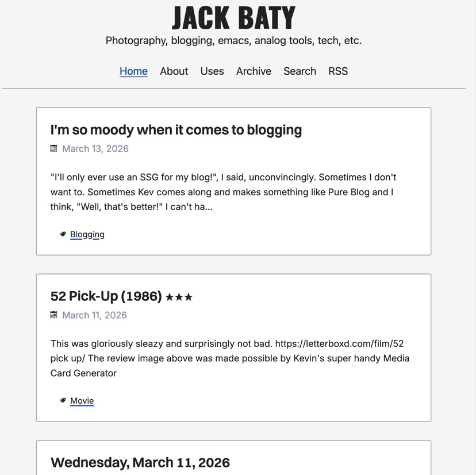Viewport: 476px width, 475px height.
Task: Open the Wednesday, March 11, 2026 post
Action: [x=140, y=462]
